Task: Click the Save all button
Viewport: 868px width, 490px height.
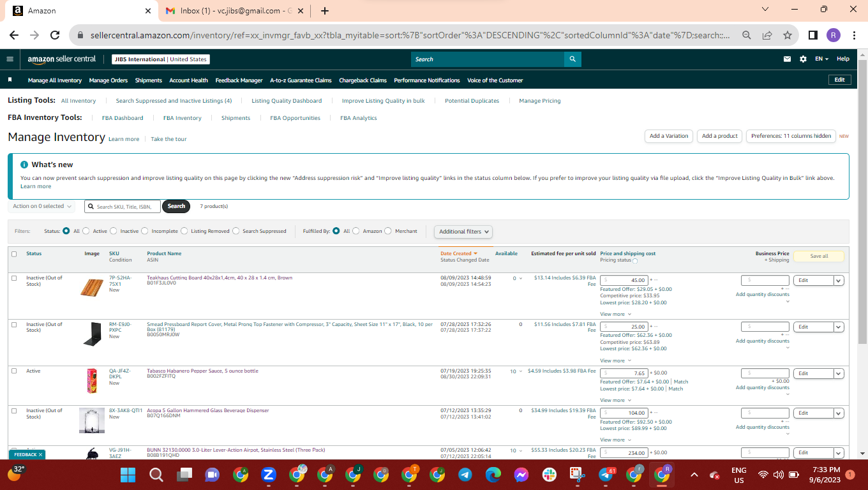Action: (x=819, y=256)
